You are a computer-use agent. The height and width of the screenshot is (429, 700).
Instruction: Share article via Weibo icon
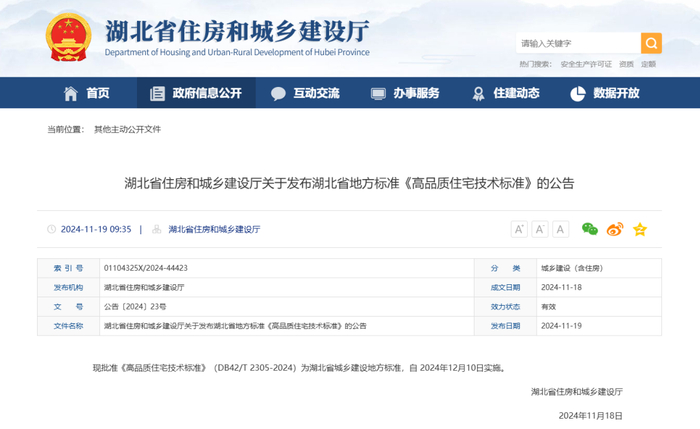pos(615,229)
